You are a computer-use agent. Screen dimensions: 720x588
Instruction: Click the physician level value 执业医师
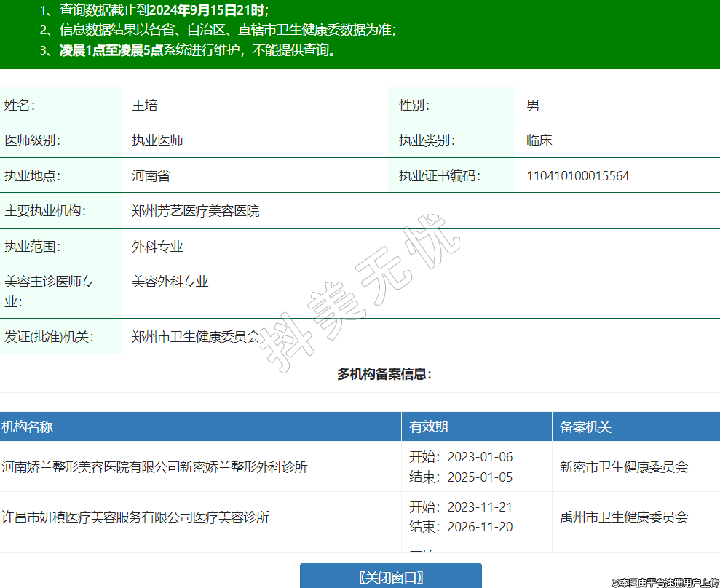coord(157,140)
